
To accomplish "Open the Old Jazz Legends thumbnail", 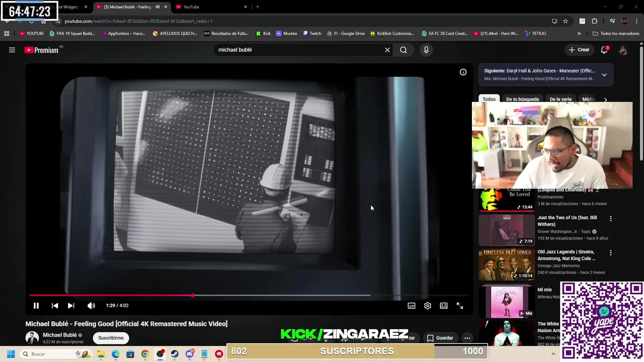I will 506,265.
